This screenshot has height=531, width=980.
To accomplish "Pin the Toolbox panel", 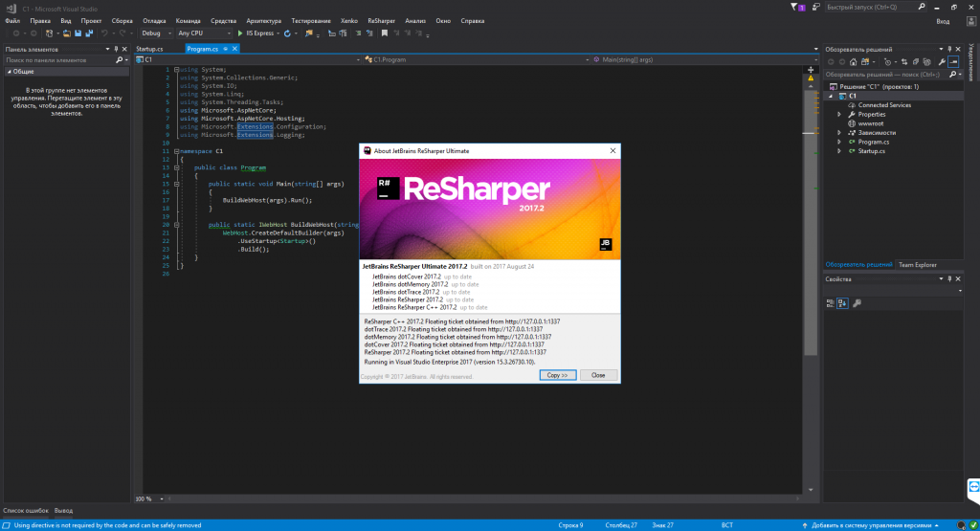I will (x=116, y=49).
